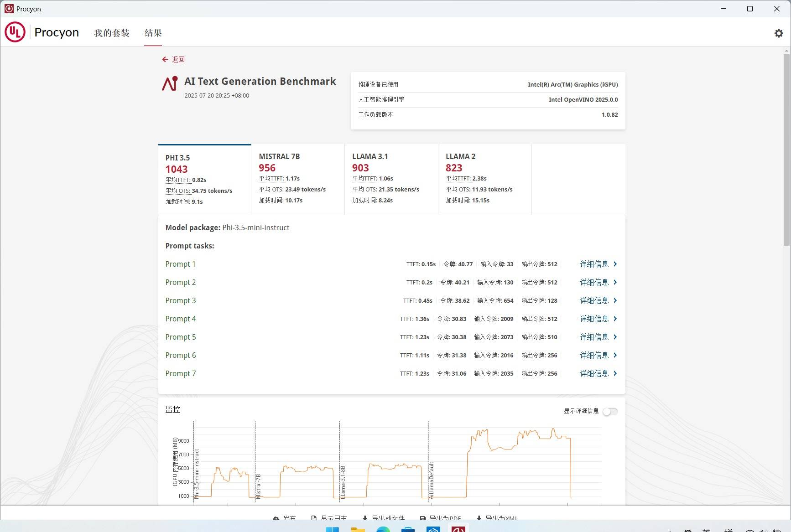Expand Prompt 1 details chevron
Viewport: 791px width, 532px height.
[x=615, y=264]
